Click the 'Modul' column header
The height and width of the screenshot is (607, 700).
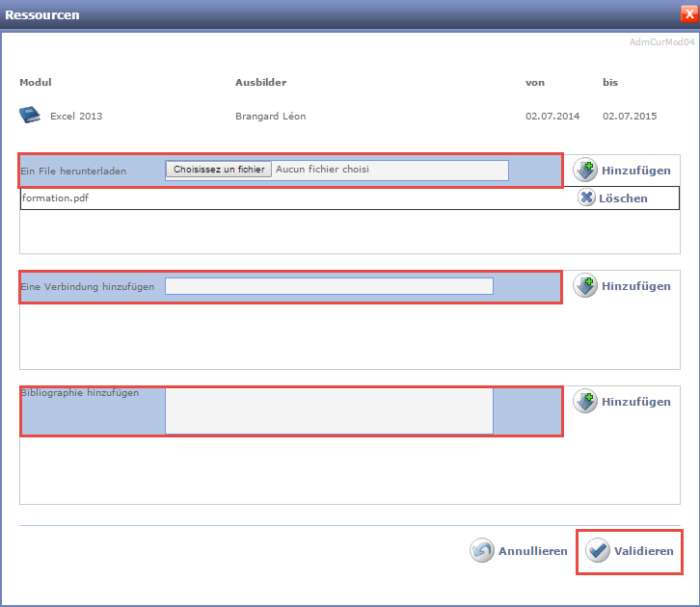[35, 83]
